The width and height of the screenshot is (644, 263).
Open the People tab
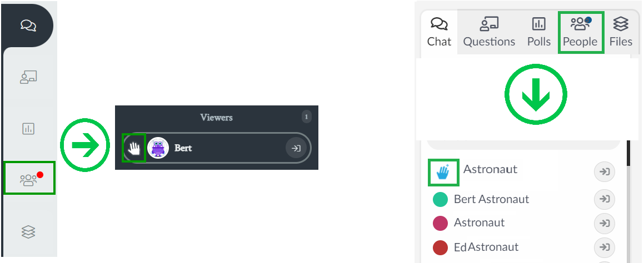[x=580, y=32]
